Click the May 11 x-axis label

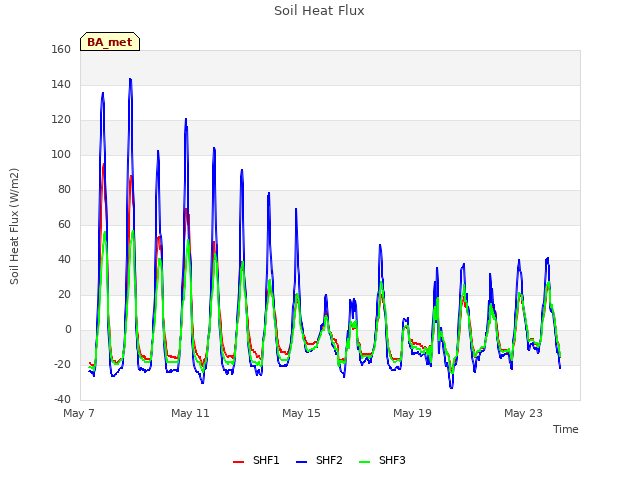coord(190,413)
